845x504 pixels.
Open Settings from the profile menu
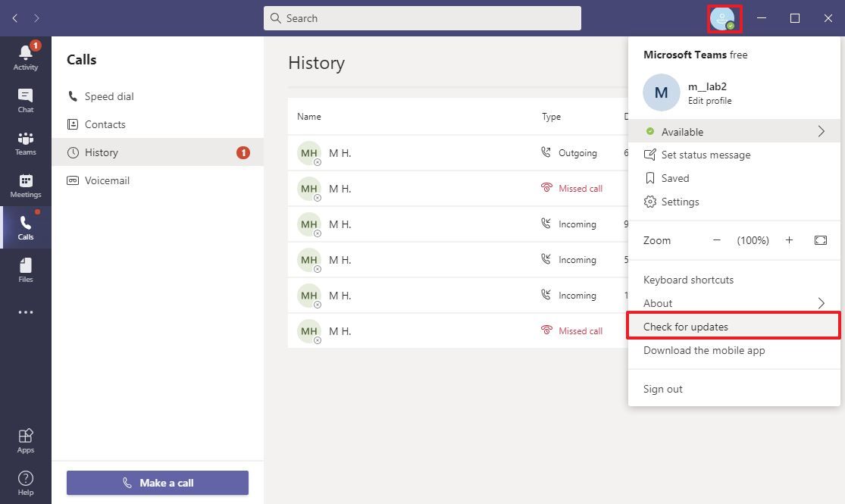[679, 202]
